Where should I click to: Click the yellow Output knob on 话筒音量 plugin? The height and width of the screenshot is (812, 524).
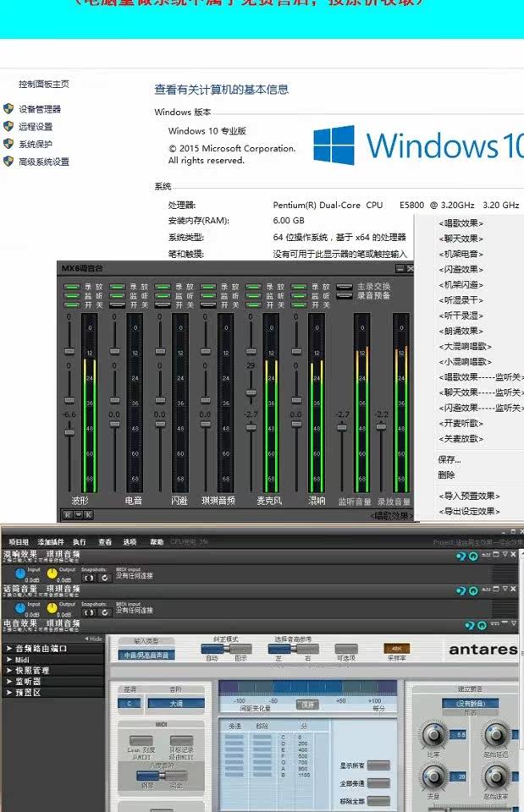pyautogui.click(x=52, y=608)
